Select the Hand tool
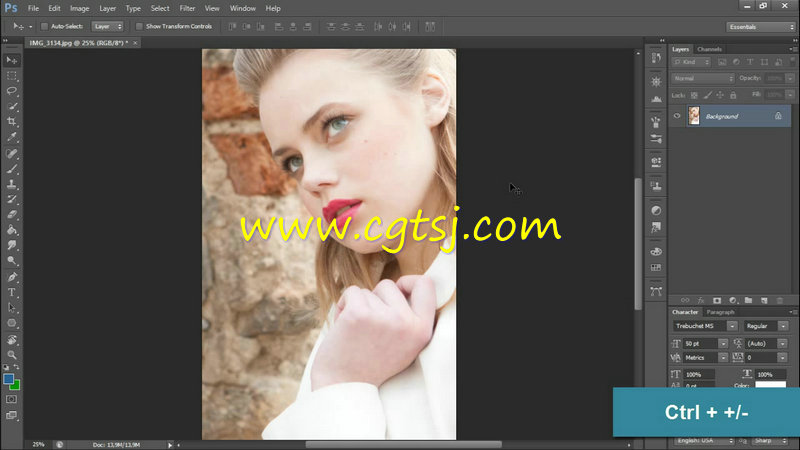 [12, 340]
